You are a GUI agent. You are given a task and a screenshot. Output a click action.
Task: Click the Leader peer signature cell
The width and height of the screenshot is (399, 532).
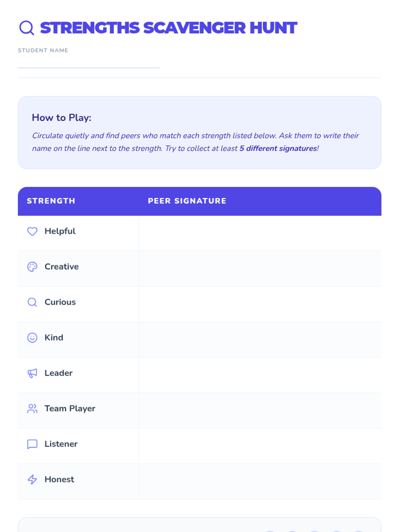[260, 375]
